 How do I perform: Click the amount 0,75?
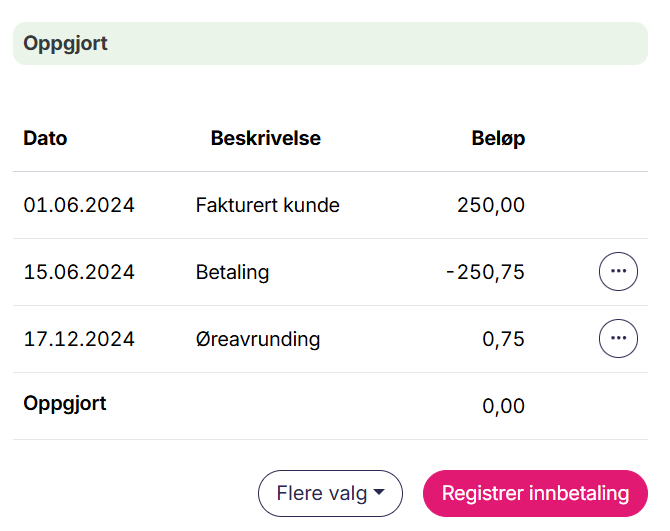[x=503, y=339]
